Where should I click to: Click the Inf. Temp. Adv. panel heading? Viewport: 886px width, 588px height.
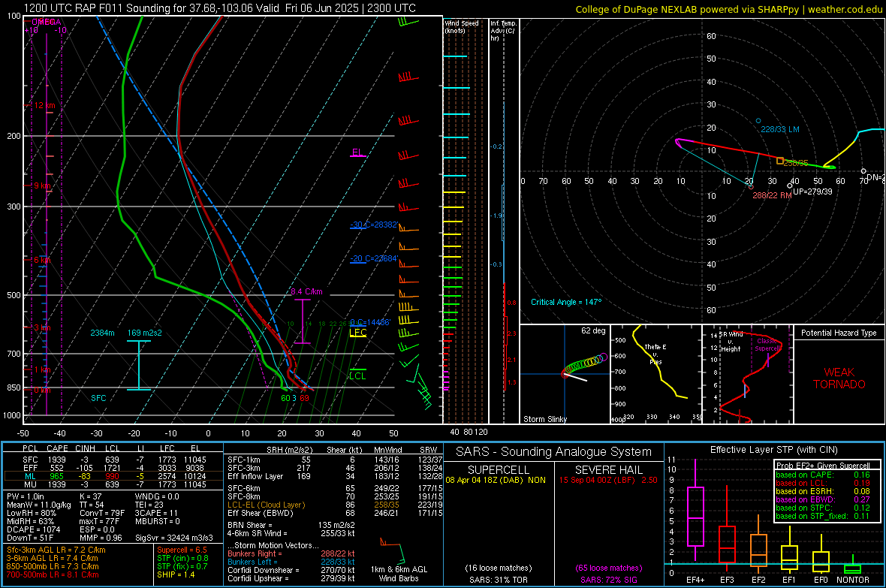503,31
